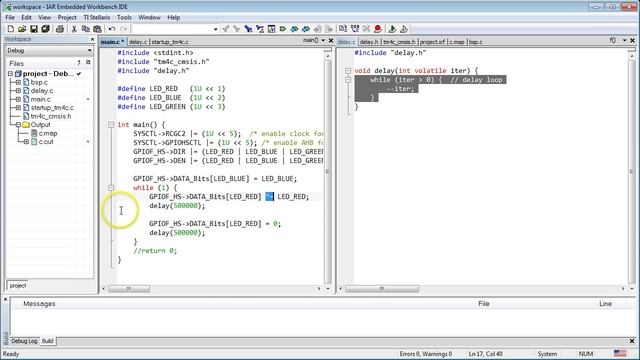Expand the c.out tree node
This screenshot has width=640, height=360.
pos(26,142)
